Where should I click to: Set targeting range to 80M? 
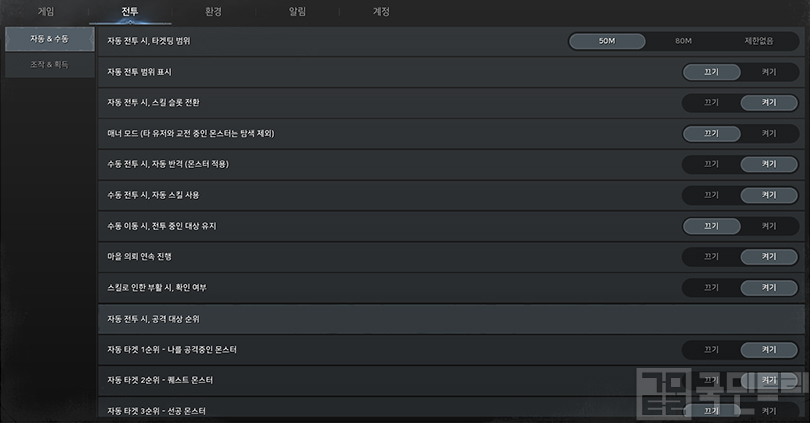tap(683, 41)
